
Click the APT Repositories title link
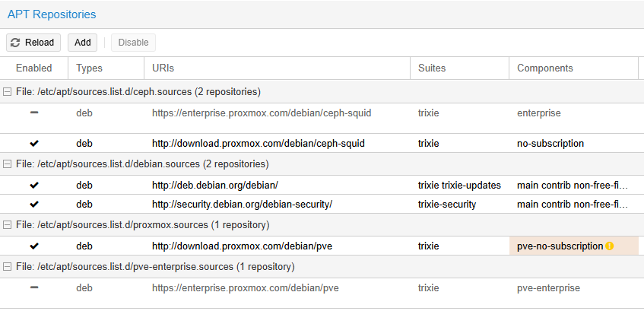[52, 14]
